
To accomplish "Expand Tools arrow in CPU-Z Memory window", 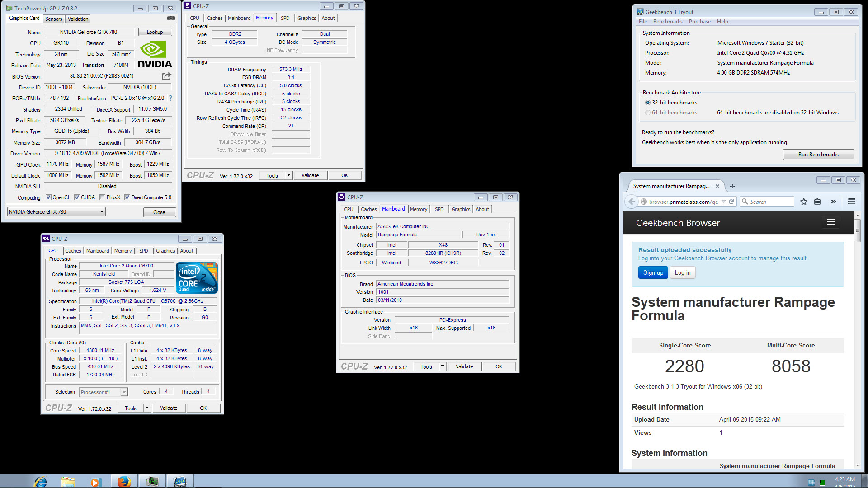I will 288,175.
